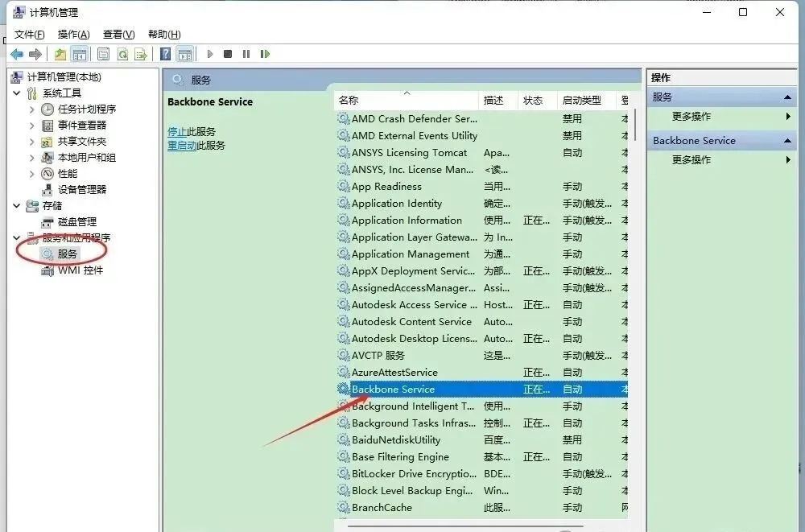
Task: Click the Stop Service square icon
Action: click(x=228, y=54)
